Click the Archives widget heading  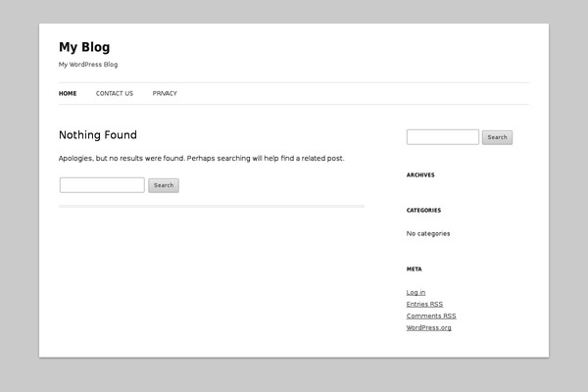[420, 174]
